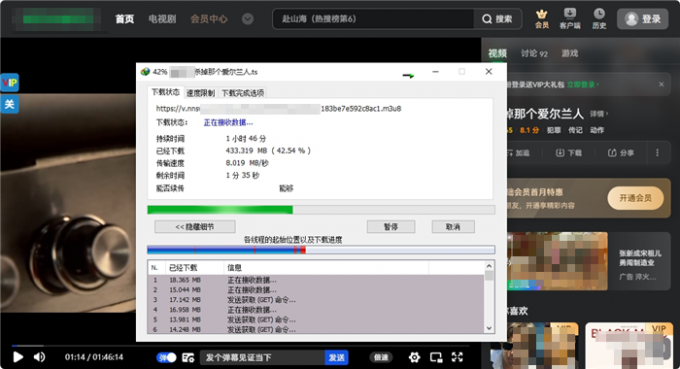The width and height of the screenshot is (680, 369).
Task: Click 犯罪 genre tag
Action: point(553,130)
